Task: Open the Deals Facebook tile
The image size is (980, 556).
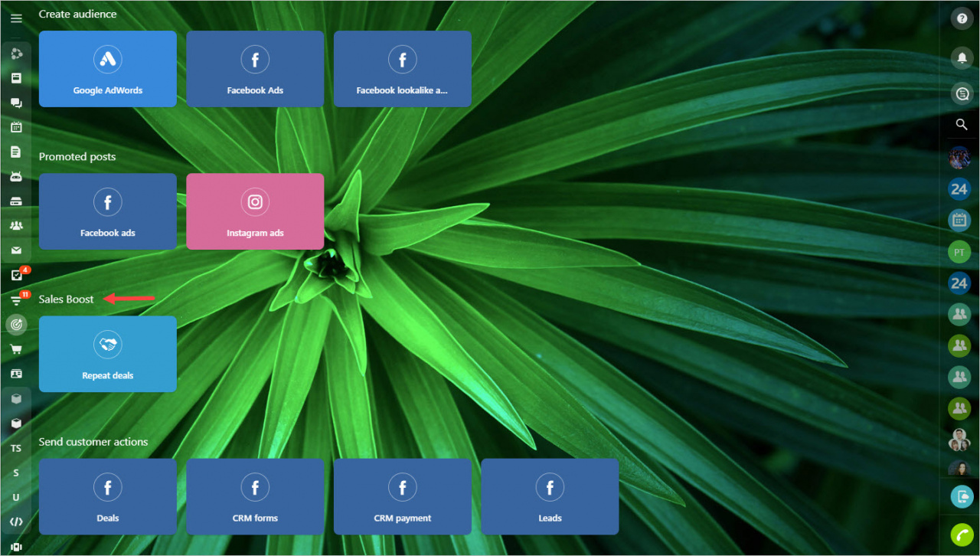Action: tap(108, 496)
